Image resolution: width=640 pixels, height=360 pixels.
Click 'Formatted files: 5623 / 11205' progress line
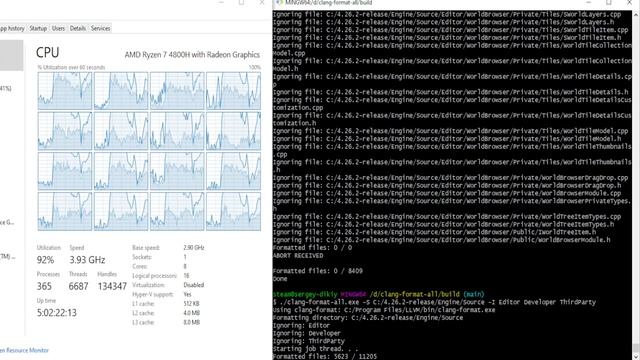[325, 356]
